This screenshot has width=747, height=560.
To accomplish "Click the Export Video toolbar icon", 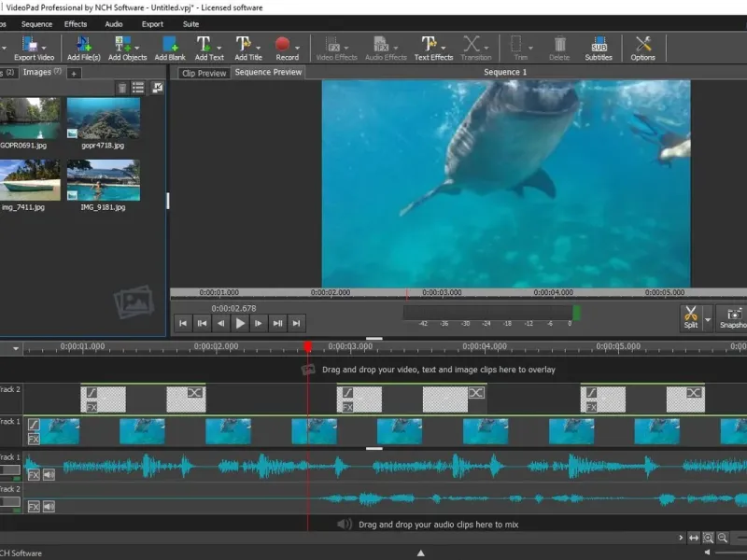I will point(30,44).
